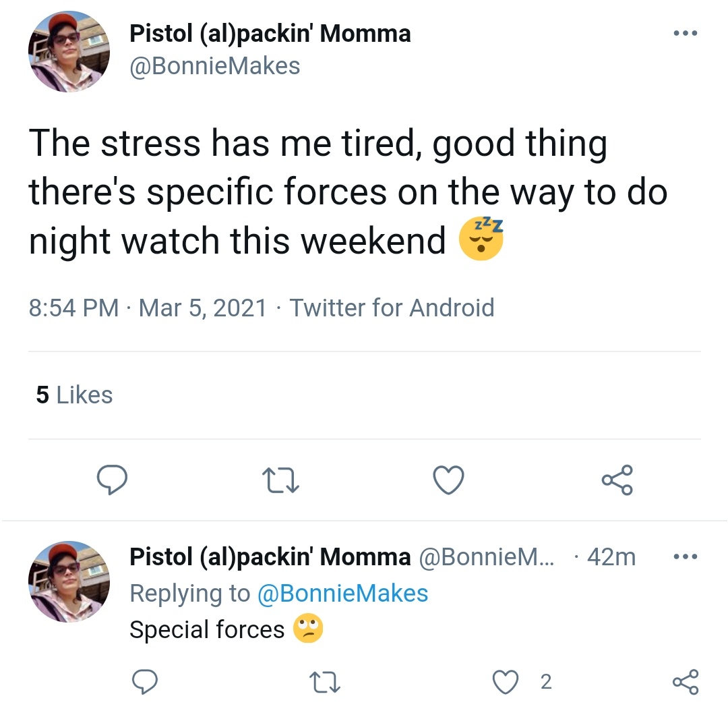Open the reply author name Pistol (al)packin' Momma

(x=270, y=556)
